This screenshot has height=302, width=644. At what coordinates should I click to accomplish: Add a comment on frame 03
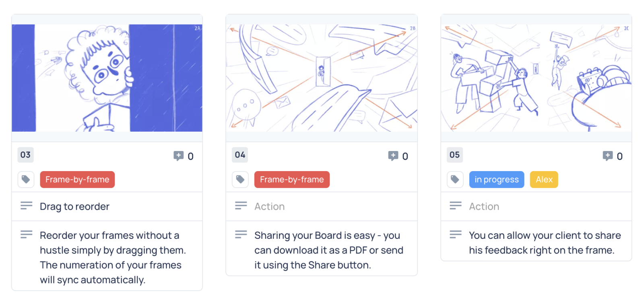coord(178,156)
